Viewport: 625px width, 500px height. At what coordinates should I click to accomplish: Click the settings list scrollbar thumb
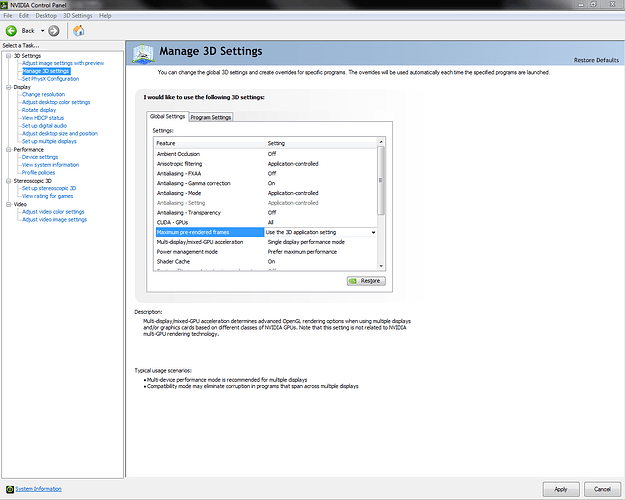381,180
